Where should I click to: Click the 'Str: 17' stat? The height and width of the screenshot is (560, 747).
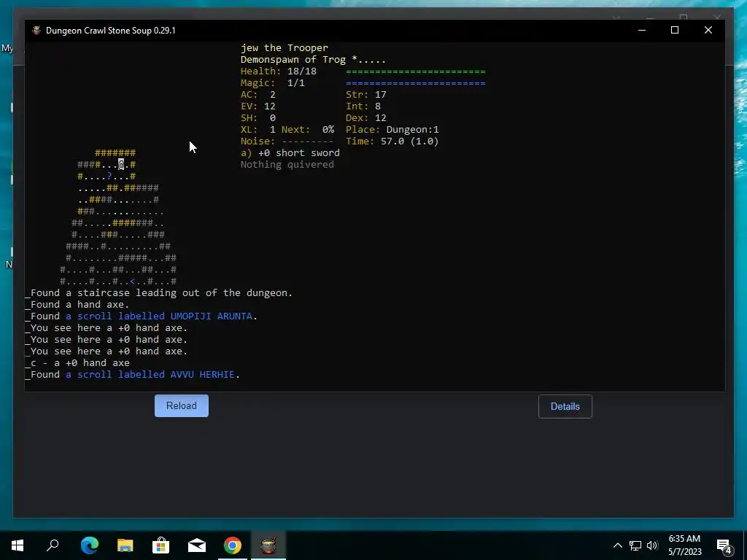pyautogui.click(x=366, y=94)
